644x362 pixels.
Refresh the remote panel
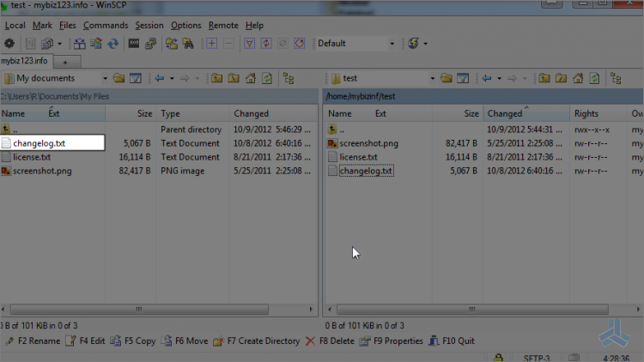[595, 78]
